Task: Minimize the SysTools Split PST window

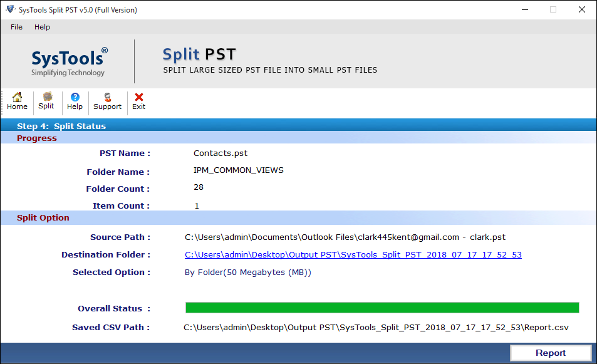Action: pos(525,9)
